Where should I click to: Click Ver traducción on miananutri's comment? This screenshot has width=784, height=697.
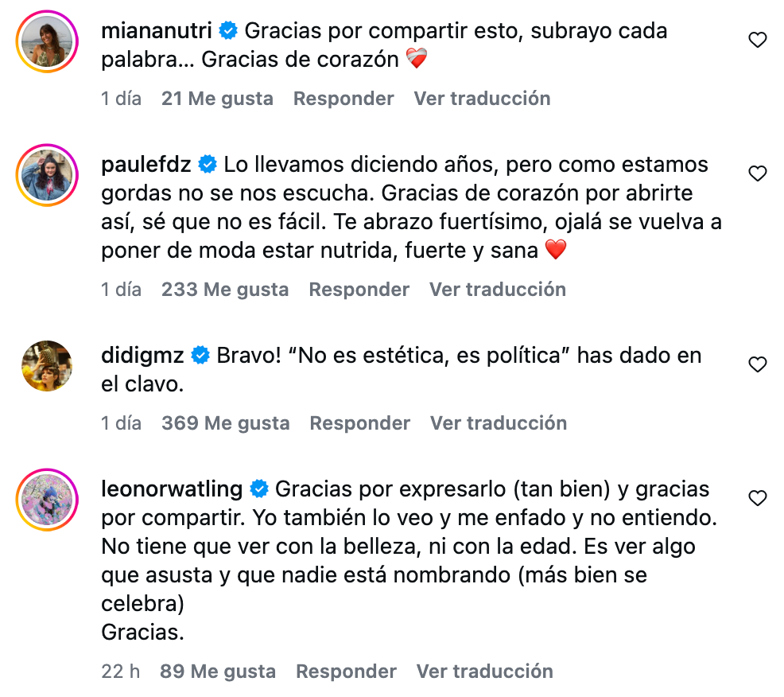[x=481, y=98]
